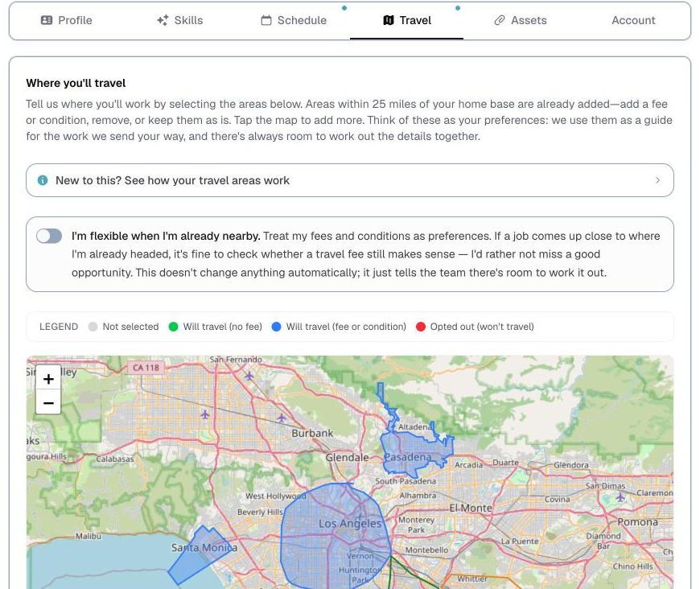Click the blue fee or condition legend dot
The image size is (700, 589).
pyautogui.click(x=276, y=327)
